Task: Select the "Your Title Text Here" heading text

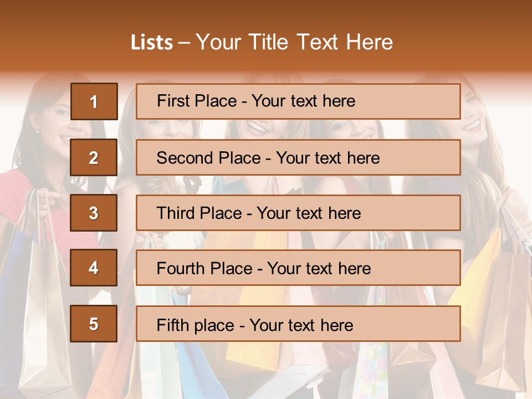Action: [x=294, y=42]
